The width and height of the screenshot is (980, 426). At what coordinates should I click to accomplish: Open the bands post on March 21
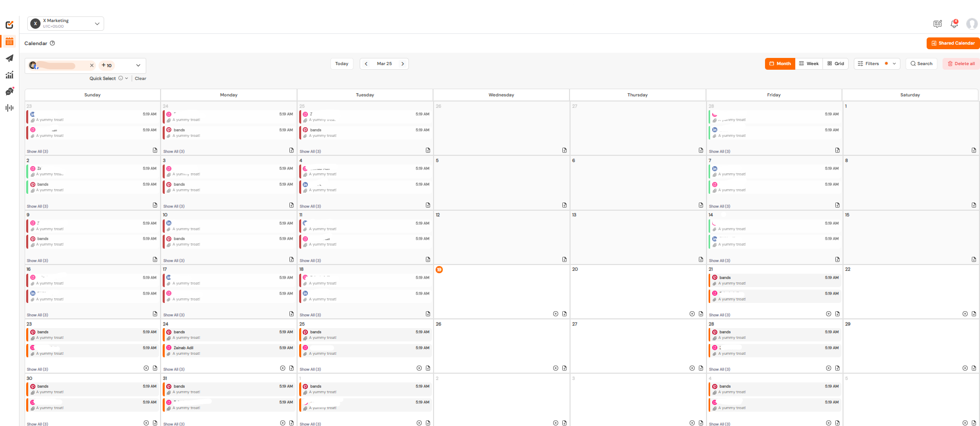pyautogui.click(x=774, y=280)
